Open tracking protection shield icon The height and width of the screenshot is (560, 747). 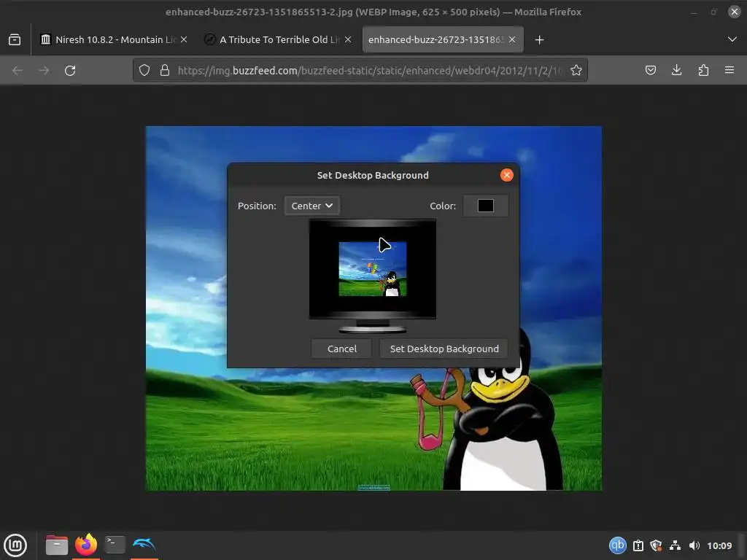[144, 71]
